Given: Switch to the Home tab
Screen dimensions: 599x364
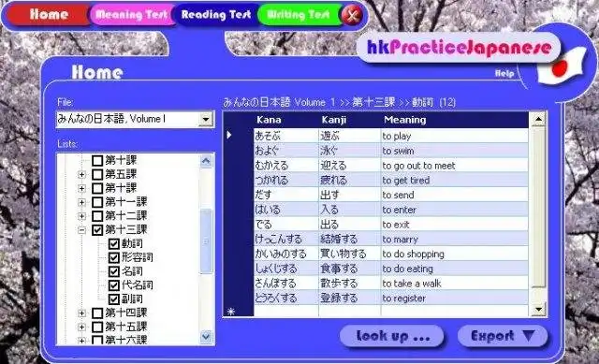Looking at the screenshot, I should tap(49, 15).
